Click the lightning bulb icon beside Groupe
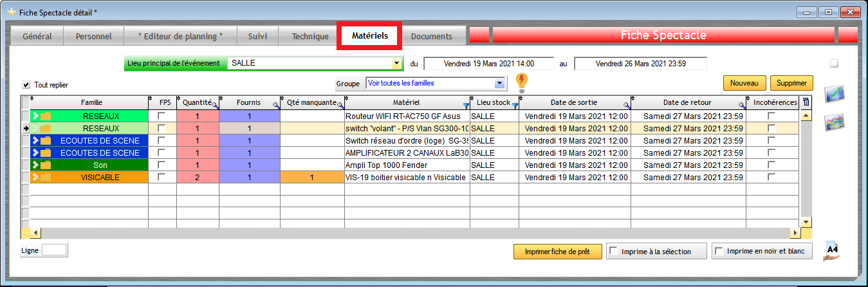Screen dimensions: 868x287 (x=522, y=83)
